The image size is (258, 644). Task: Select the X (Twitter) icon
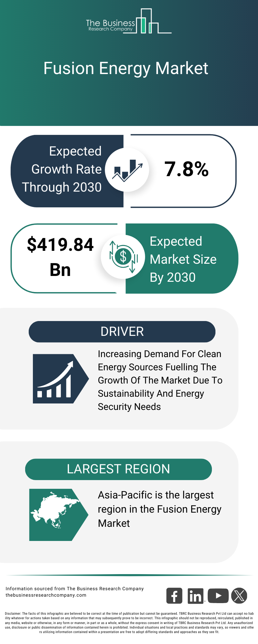click(x=239, y=596)
